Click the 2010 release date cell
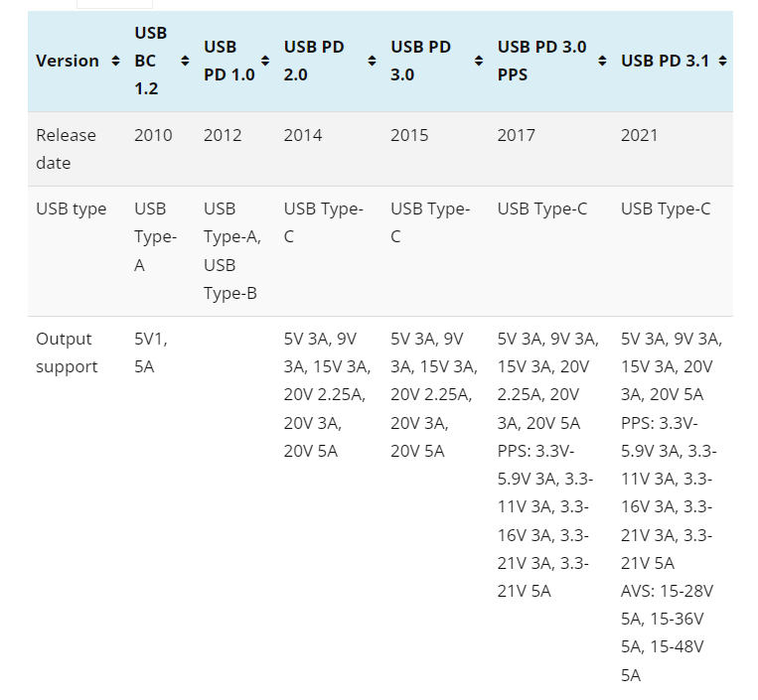Screen dimensions: 758x700 click(153, 135)
